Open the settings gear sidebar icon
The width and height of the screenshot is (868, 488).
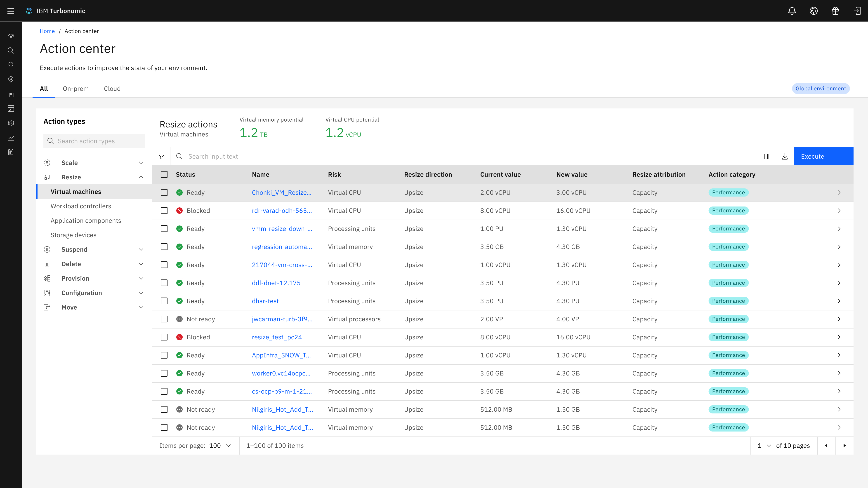[x=11, y=123]
